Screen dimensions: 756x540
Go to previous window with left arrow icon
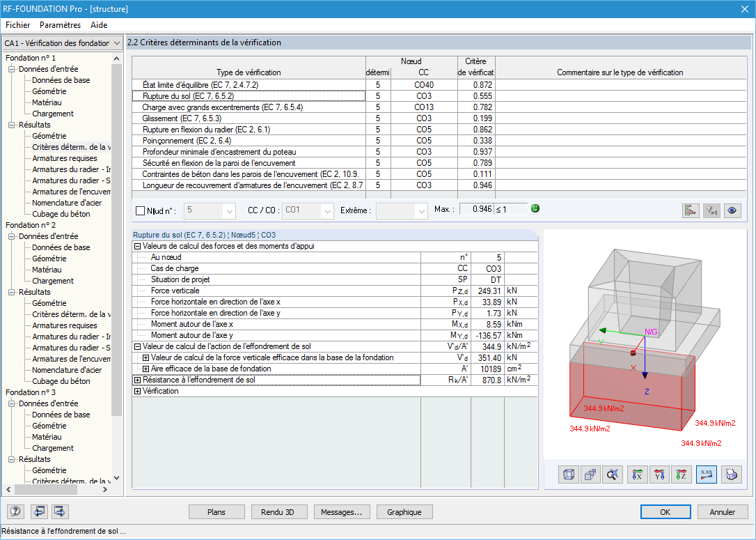click(39, 511)
